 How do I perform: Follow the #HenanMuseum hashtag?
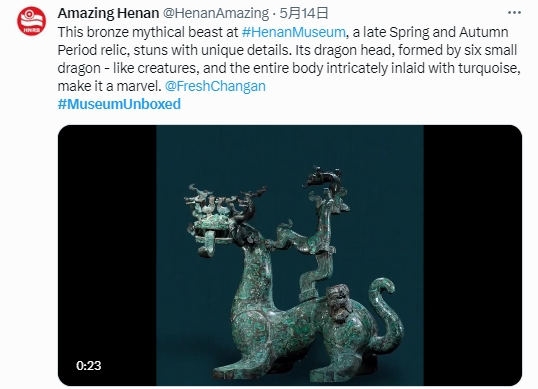coord(293,32)
